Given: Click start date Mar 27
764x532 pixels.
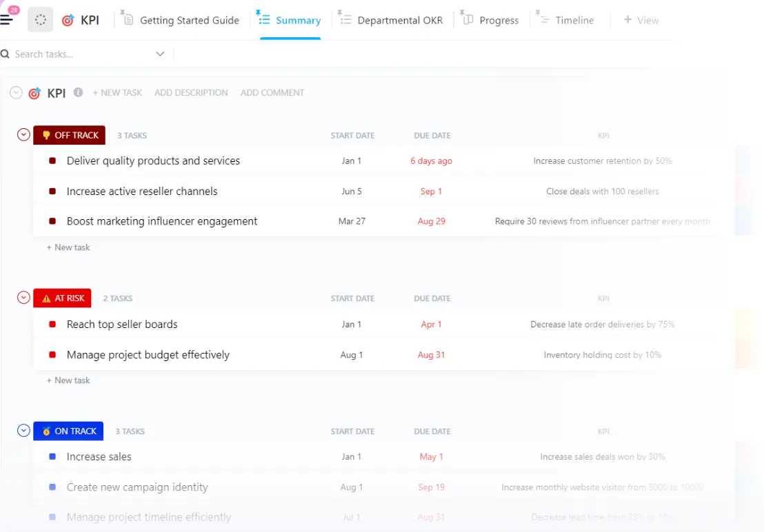Looking at the screenshot, I should 352,221.
